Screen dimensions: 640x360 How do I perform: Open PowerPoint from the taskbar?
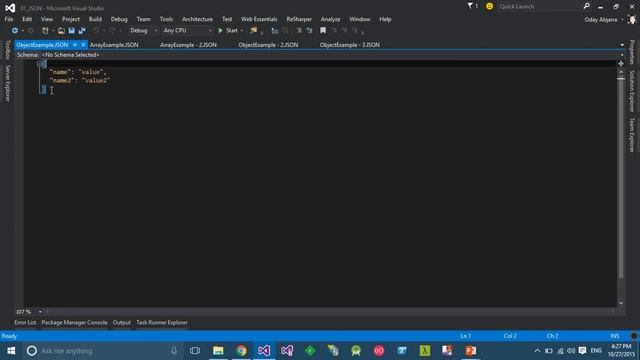pos(471,351)
